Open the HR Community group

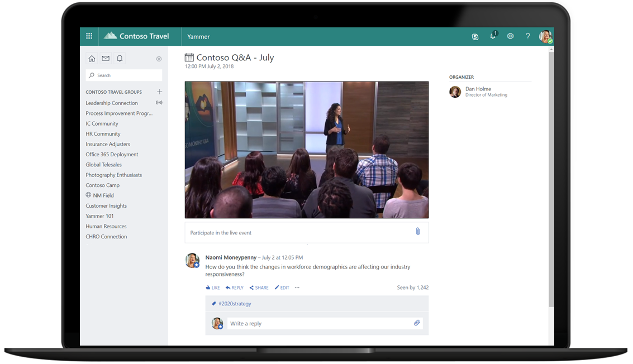pyautogui.click(x=103, y=133)
